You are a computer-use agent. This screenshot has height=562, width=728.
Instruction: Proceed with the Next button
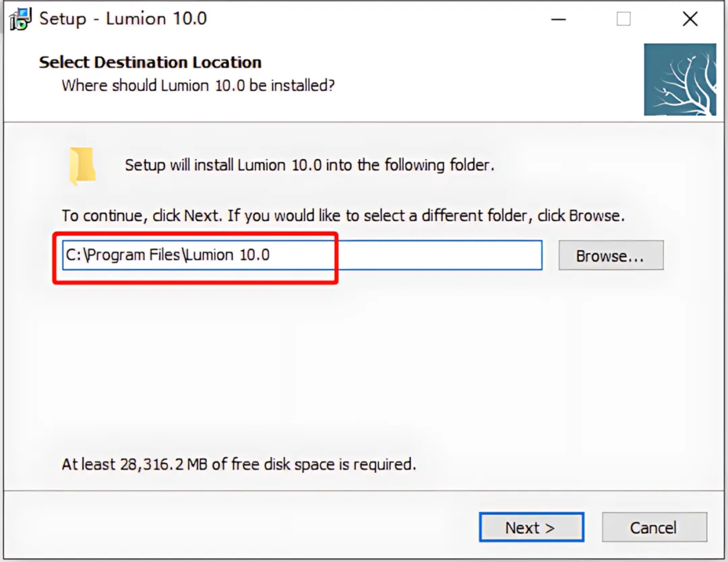click(531, 528)
